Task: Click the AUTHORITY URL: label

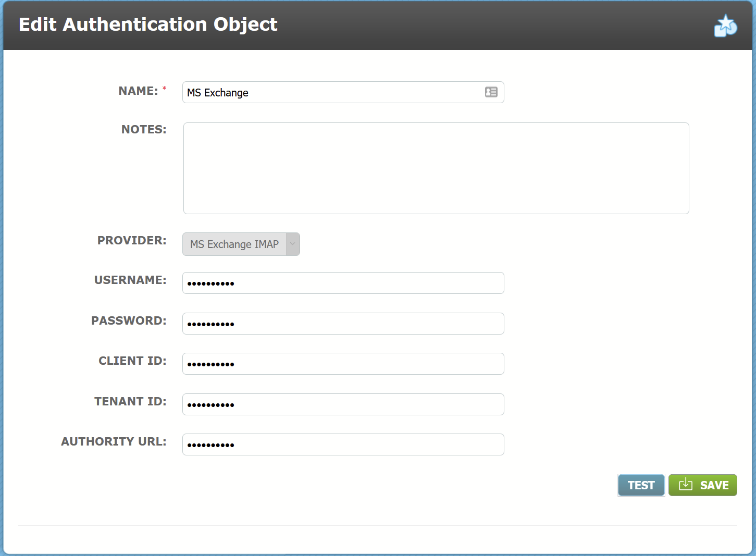Action: (x=114, y=441)
